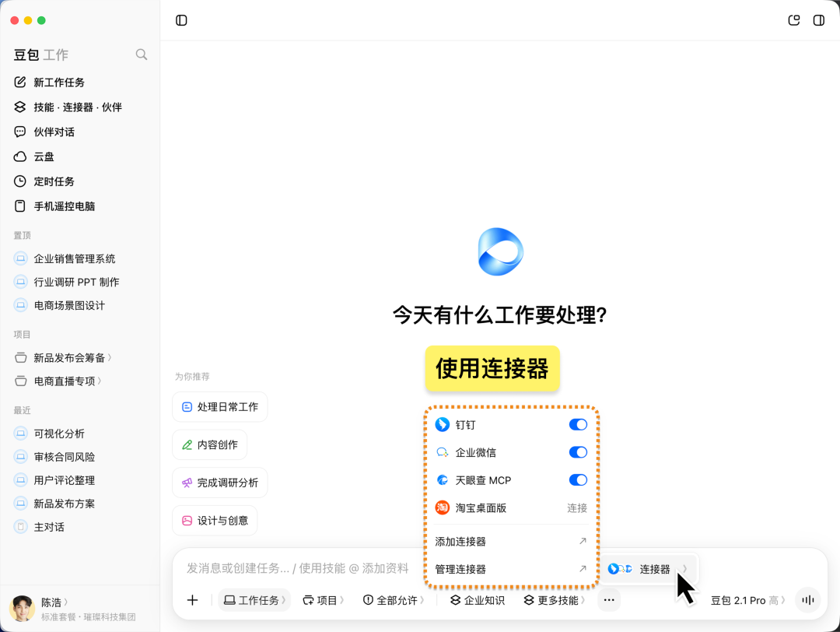Image resolution: width=840 pixels, height=632 pixels.
Task: Click the 企业微信 connector icon
Action: [442, 452]
